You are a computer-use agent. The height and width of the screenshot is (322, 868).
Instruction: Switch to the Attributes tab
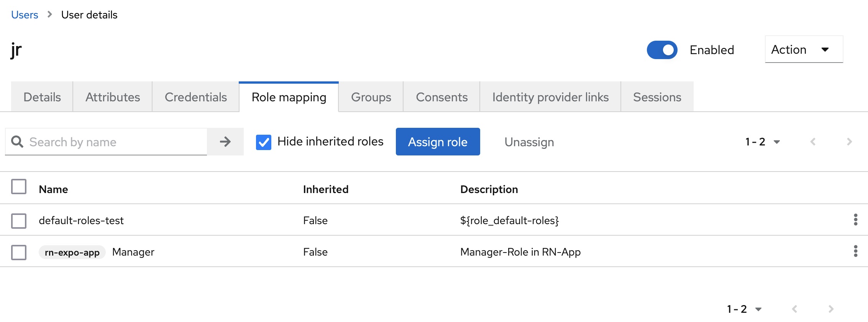pyautogui.click(x=113, y=97)
